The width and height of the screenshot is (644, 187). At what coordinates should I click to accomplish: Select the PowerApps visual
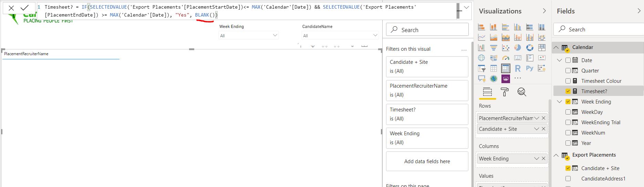click(506, 79)
